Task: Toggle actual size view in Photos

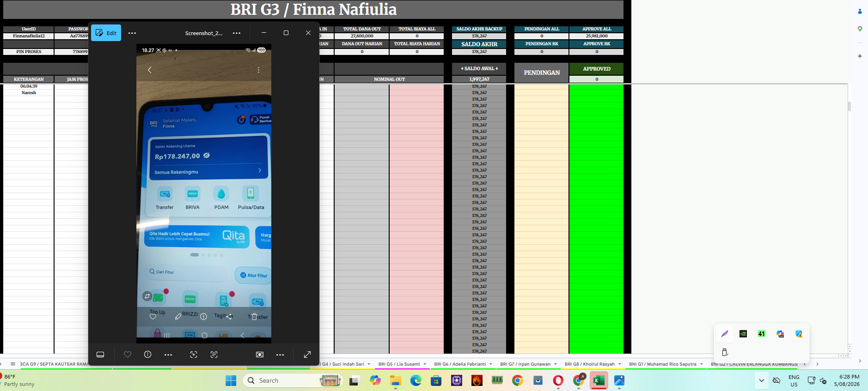Action: pos(260,355)
